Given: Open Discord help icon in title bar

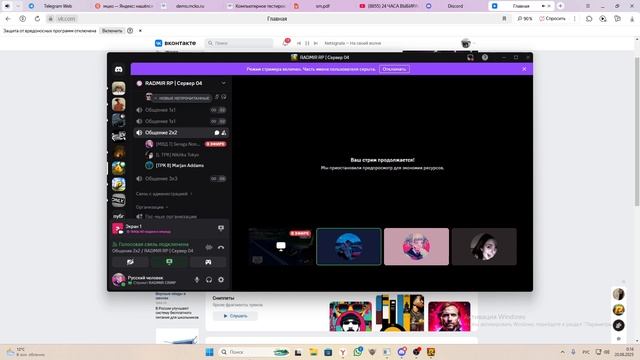Looking at the screenshot, I should coord(485,58).
